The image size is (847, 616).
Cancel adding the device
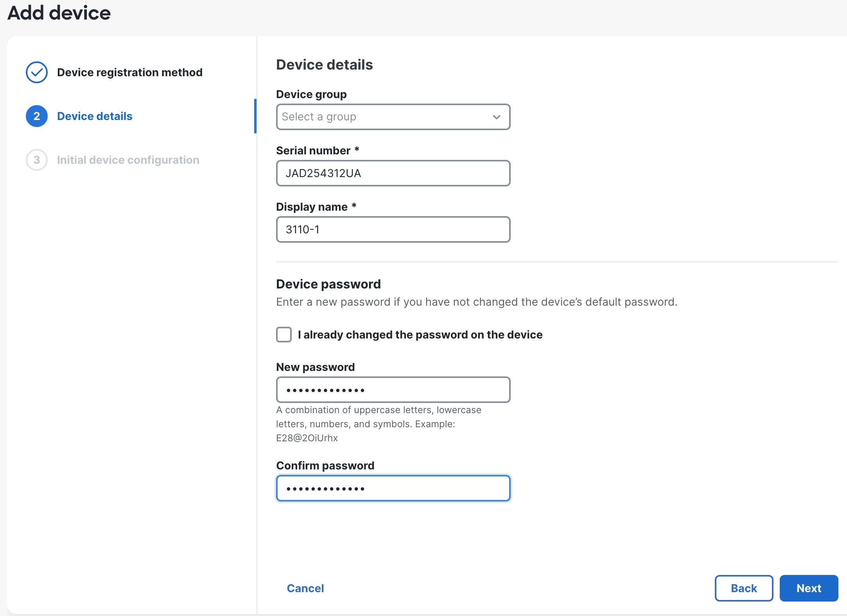[305, 588]
